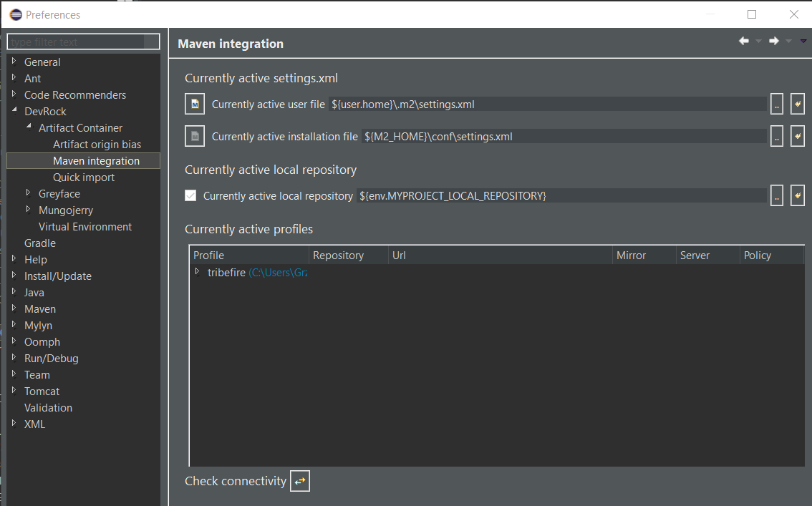Expand the tribefire profile row

[197, 272]
